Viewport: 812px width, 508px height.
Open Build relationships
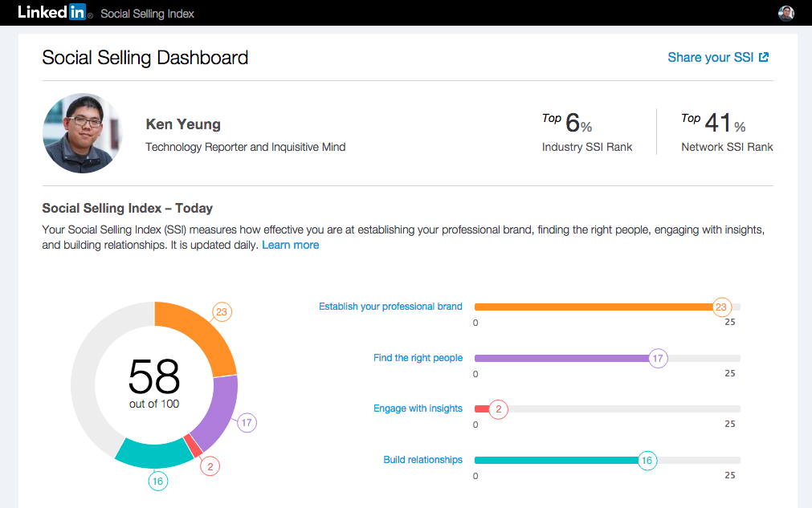click(422, 459)
